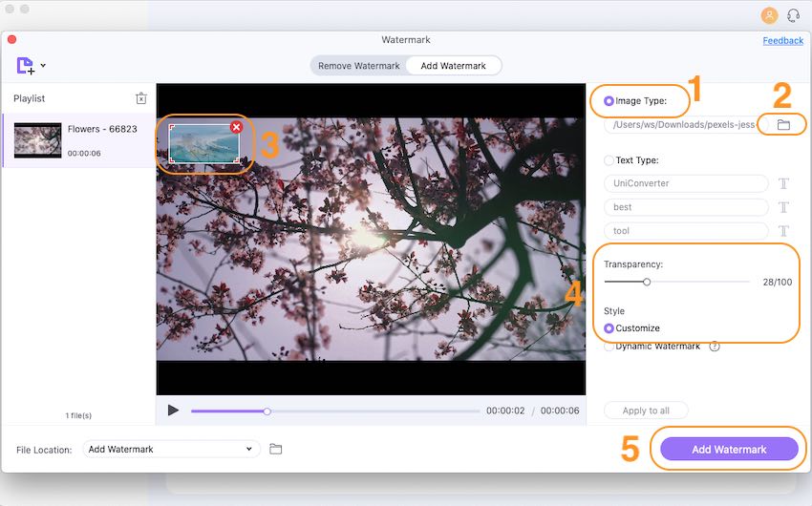Open user account avatar icon
Screen dimensions: 812x506
770,15
